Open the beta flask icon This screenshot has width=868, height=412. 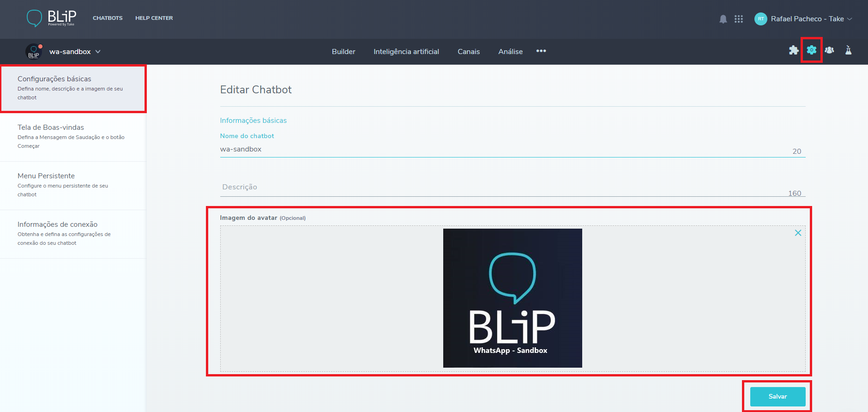coord(848,50)
